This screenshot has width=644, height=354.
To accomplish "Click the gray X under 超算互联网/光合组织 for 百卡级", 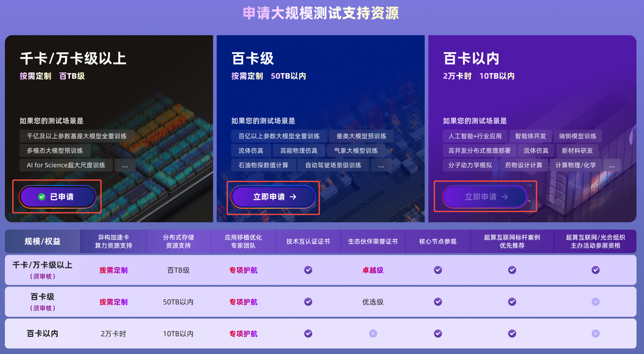I will coord(596,302).
